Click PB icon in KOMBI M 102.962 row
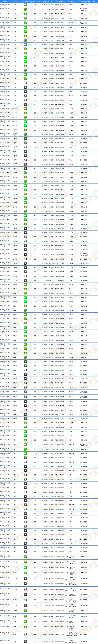 click(x=25, y=186)
